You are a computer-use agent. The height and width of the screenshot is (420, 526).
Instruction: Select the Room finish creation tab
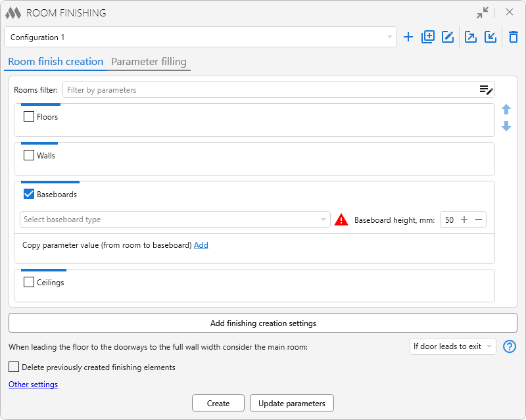point(55,62)
